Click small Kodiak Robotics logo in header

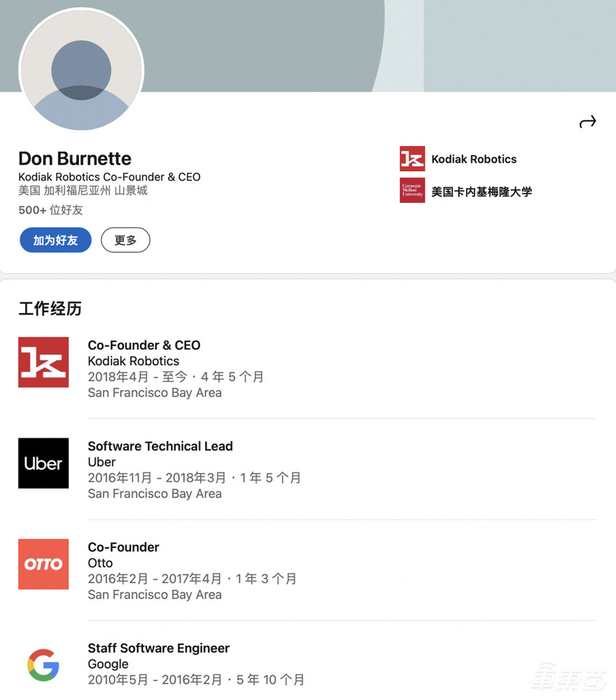[412, 159]
